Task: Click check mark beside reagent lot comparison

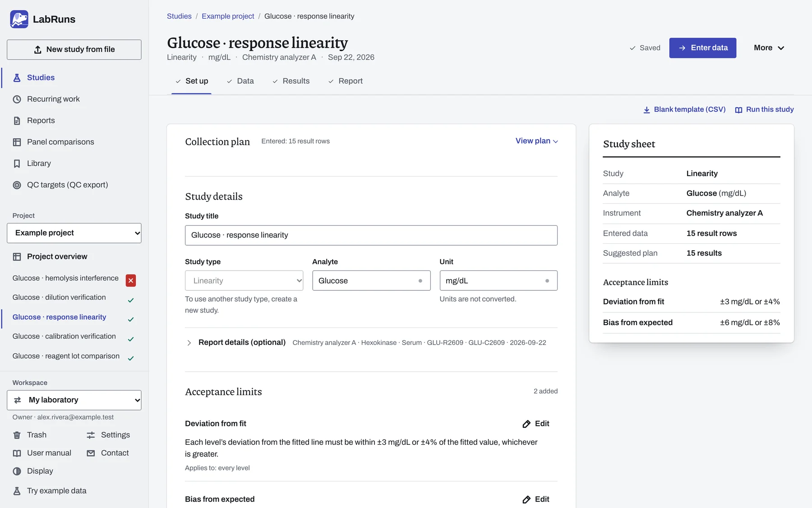Action: pyautogui.click(x=131, y=359)
